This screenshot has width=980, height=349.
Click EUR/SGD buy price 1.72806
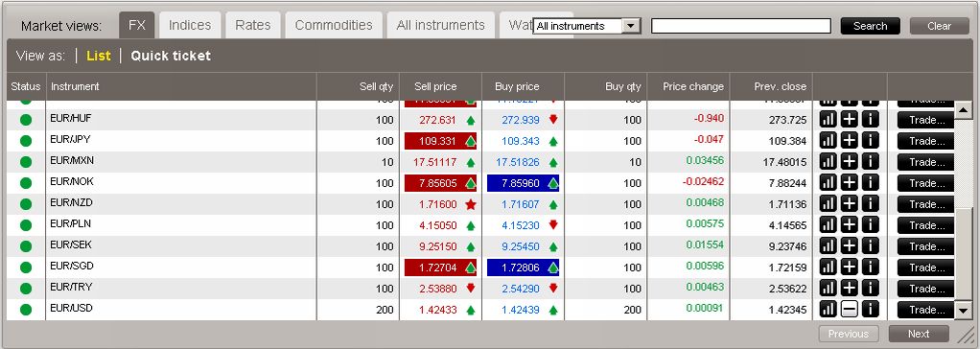coord(524,268)
